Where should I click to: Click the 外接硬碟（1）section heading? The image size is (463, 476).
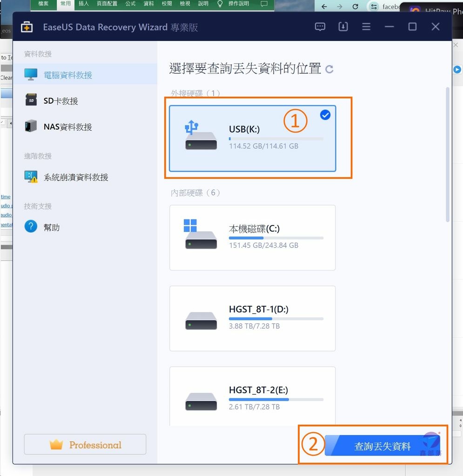coord(195,93)
